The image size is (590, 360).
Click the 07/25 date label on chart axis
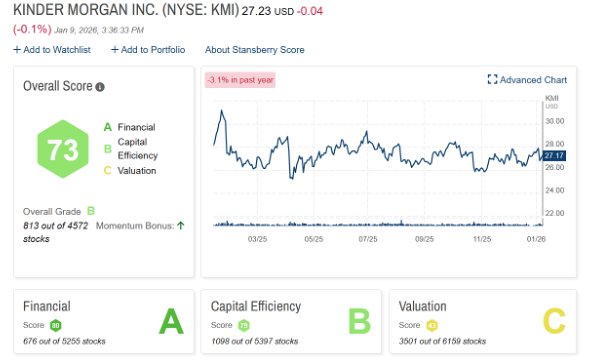368,239
